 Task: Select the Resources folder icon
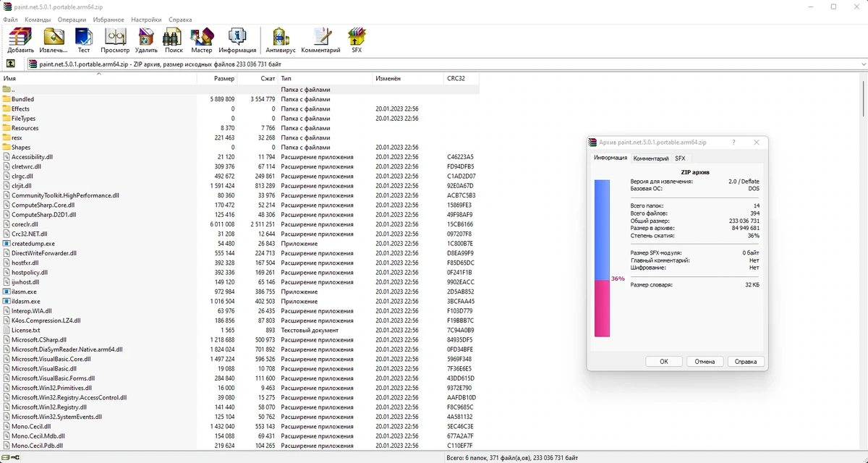[x=7, y=128]
